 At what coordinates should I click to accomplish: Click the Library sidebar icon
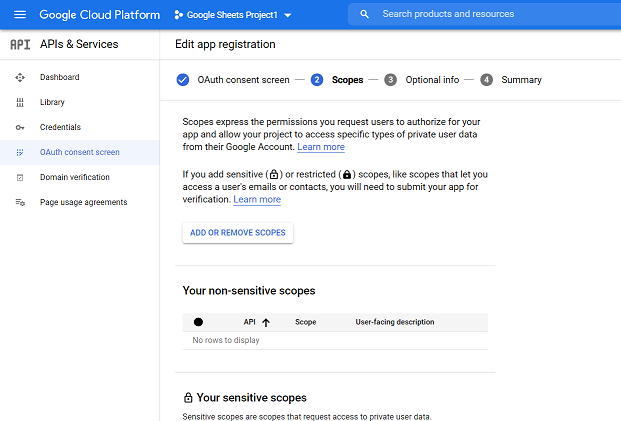pos(20,102)
